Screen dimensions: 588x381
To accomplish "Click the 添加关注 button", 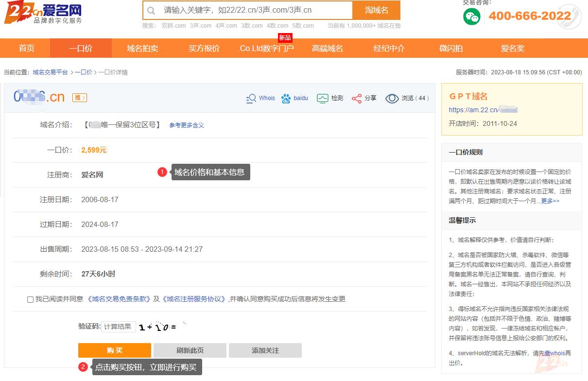I will 265,350.
